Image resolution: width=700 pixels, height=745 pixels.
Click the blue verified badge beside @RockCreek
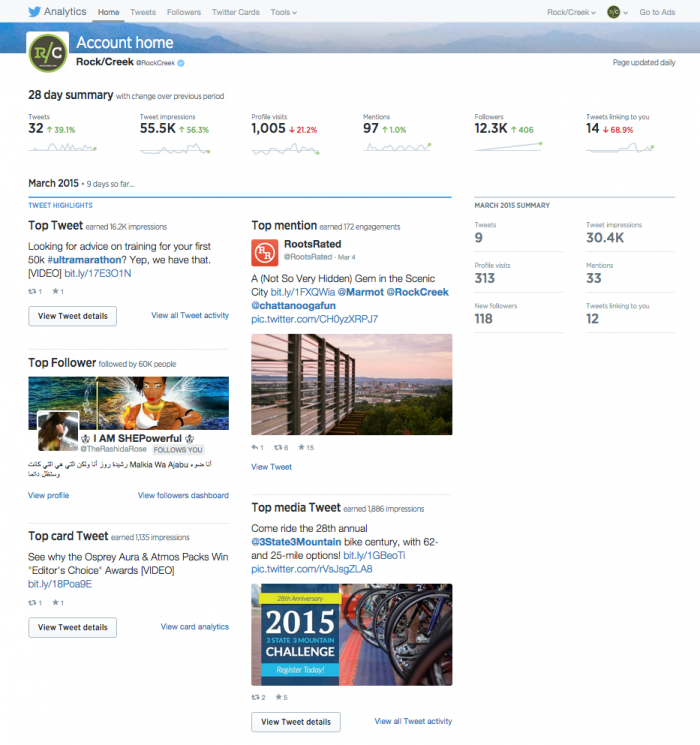click(x=181, y=62)
